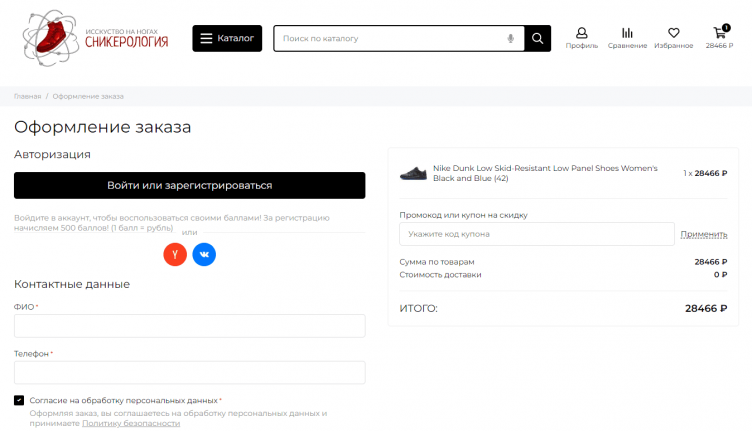752x431 pixels.
Task: Go to Главная breadcrumb link
Action: coord(27,96)
